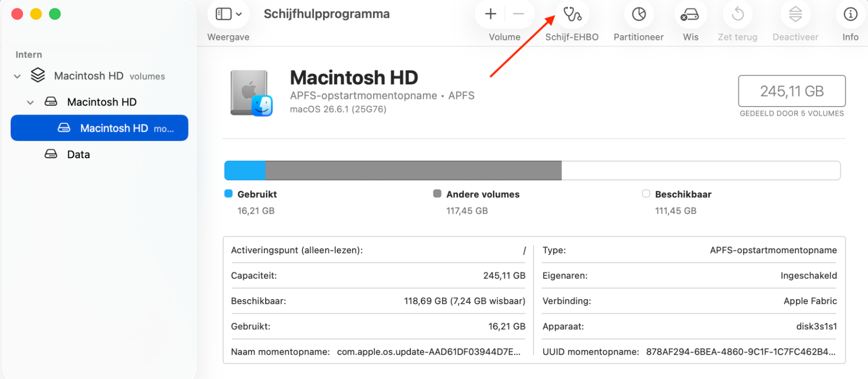This screenshot has height=379, width=868.
Task: Click the blue used segment of storage bar
Action: point(245,170)
